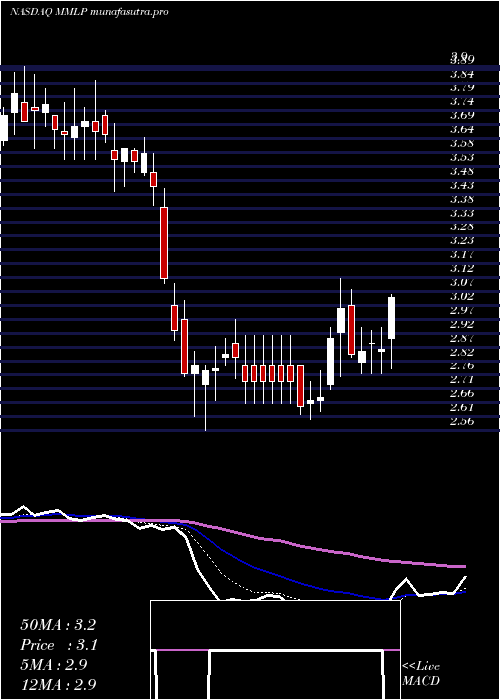Select the 2.82 price axis label
This screenshot has height=700, width=500.
[x=462, y=352]
